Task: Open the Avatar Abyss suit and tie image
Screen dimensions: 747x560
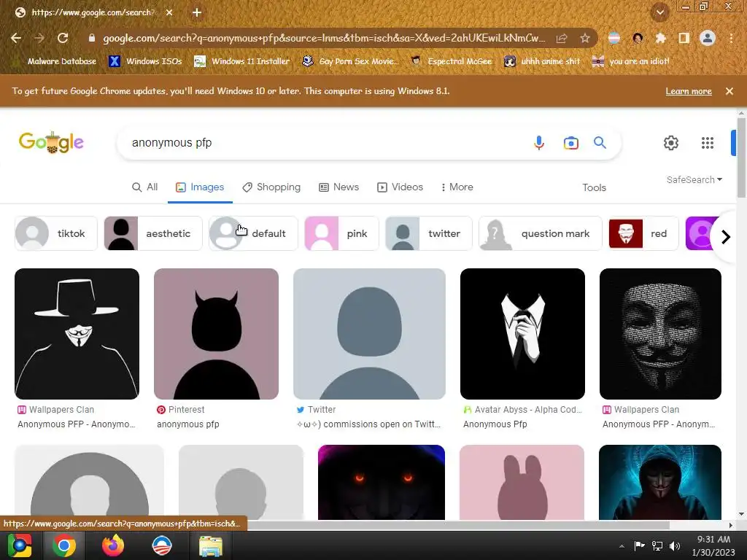Action: coord(522,334)
